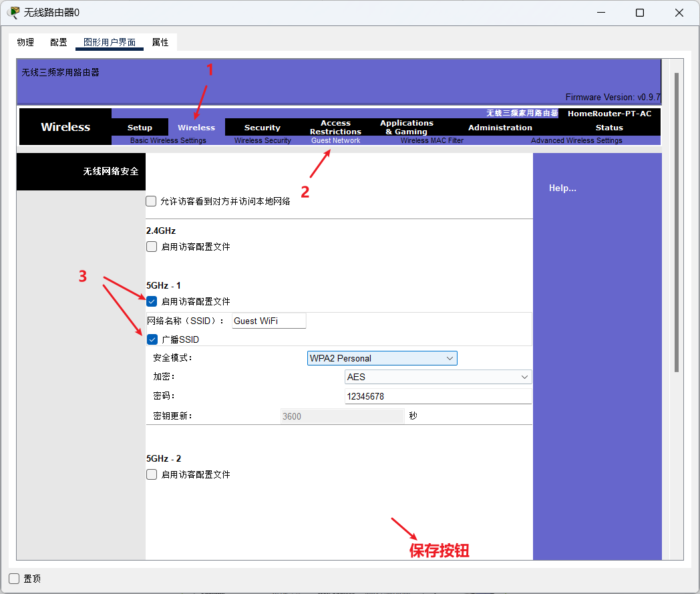Open the Status menu
This screenshot has width=700, height=594.
pos(609,127)
